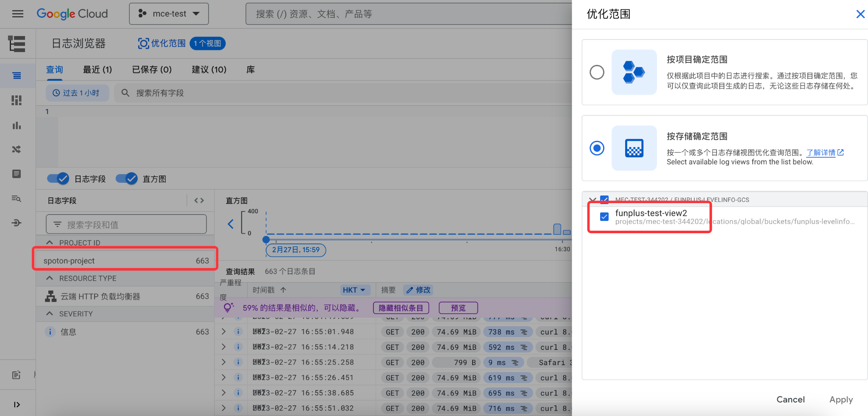
Task: Open the bar-chart metrics sidebar icon
Action: (x=17, y=125)
